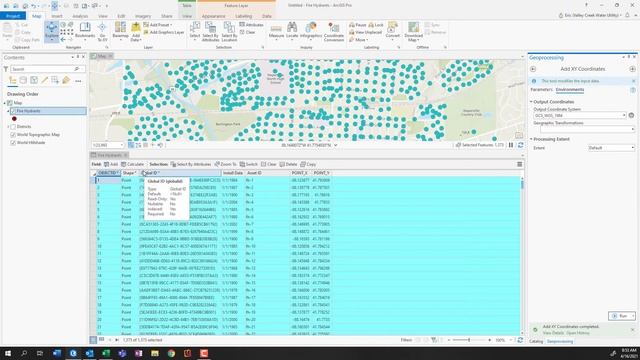Collapse the Fire Hydrants layer legend
Image resolution: width=640 pixels, height=360 pixels.
pyautogui.click(x=8, y=111)
